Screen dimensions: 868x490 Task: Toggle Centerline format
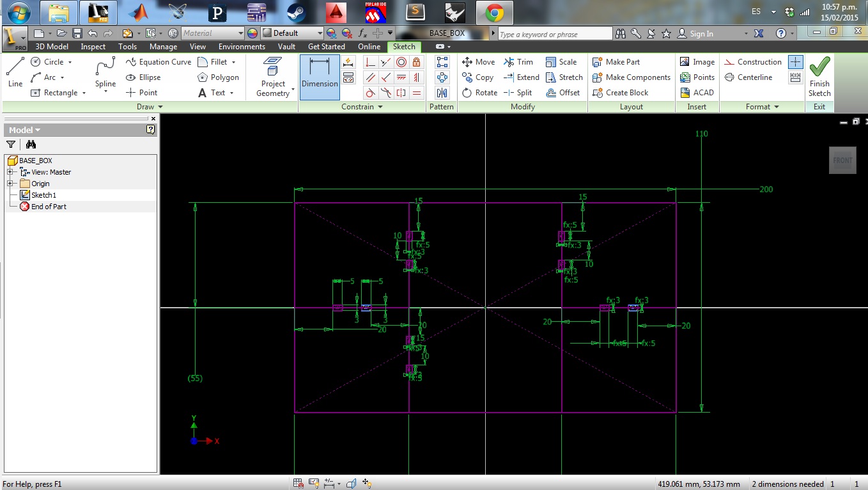[x=748, y=77]
